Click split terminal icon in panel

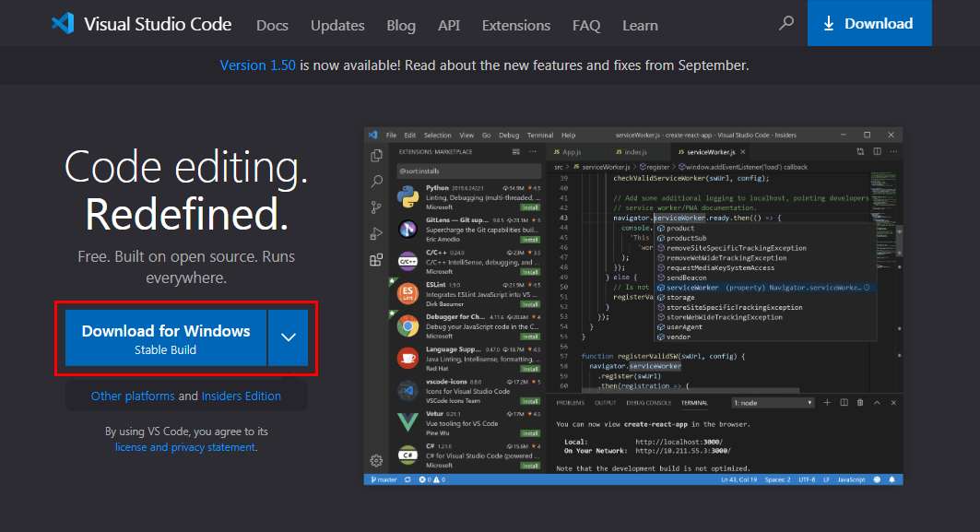point(844,403)
